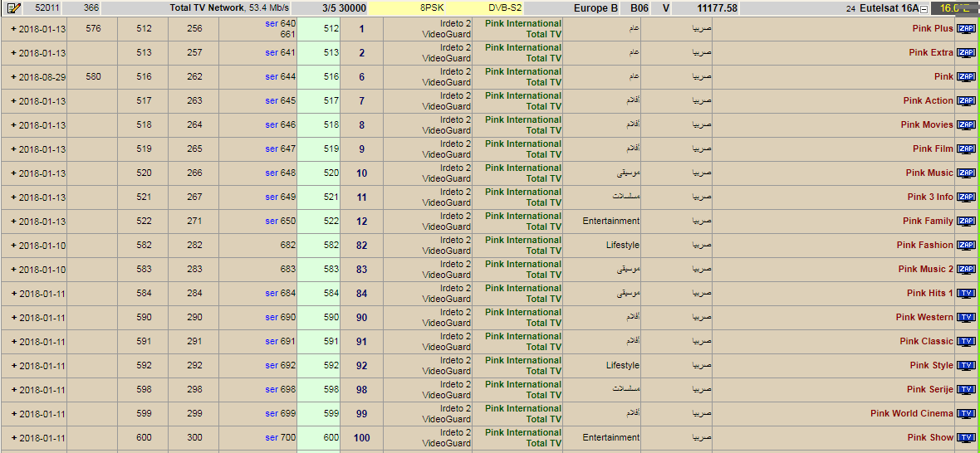Screen dimensions: 980x453
Task: Open the ZAP icon next to Pink Movies
Action: coord(966,124)
